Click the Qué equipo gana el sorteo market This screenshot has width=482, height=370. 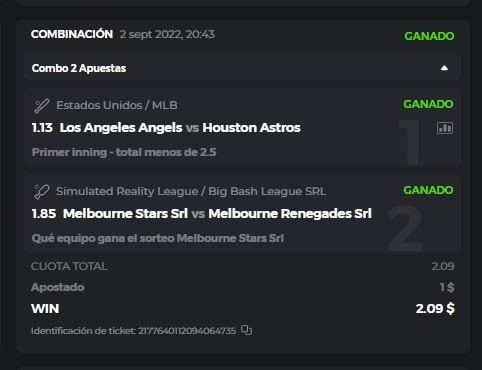tap(158, 238)
